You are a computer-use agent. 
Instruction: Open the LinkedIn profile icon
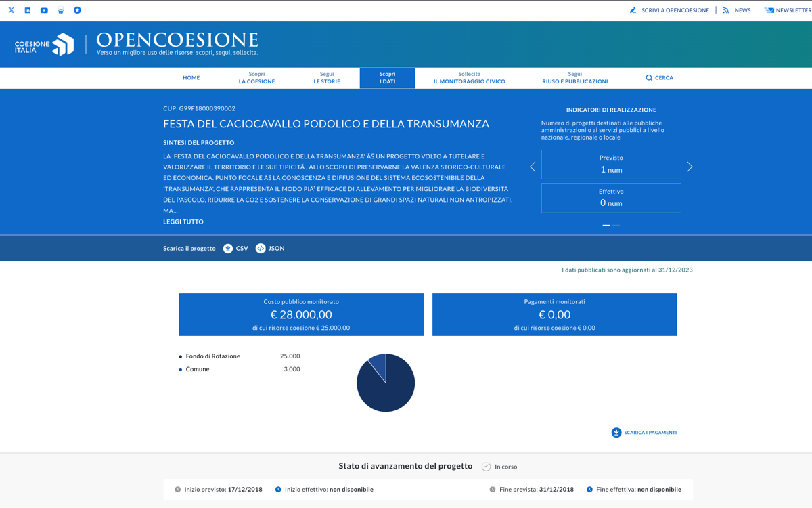coord(28,10)
